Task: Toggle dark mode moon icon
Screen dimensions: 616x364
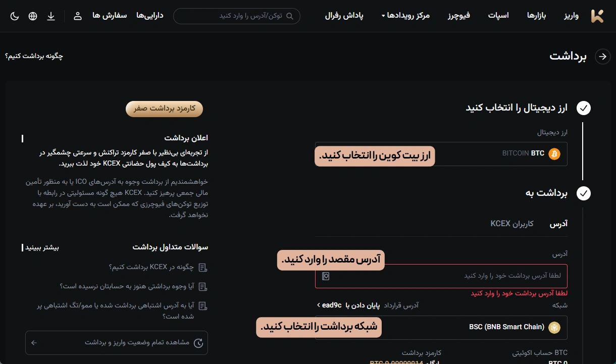Action: click(x=15, y=16)
